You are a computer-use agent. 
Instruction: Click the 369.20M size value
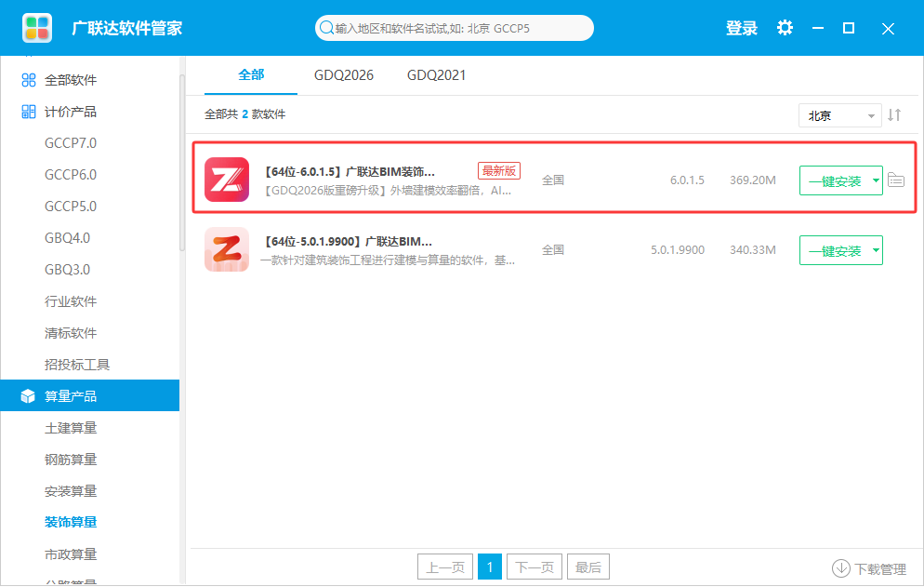[x=753, y=180]
